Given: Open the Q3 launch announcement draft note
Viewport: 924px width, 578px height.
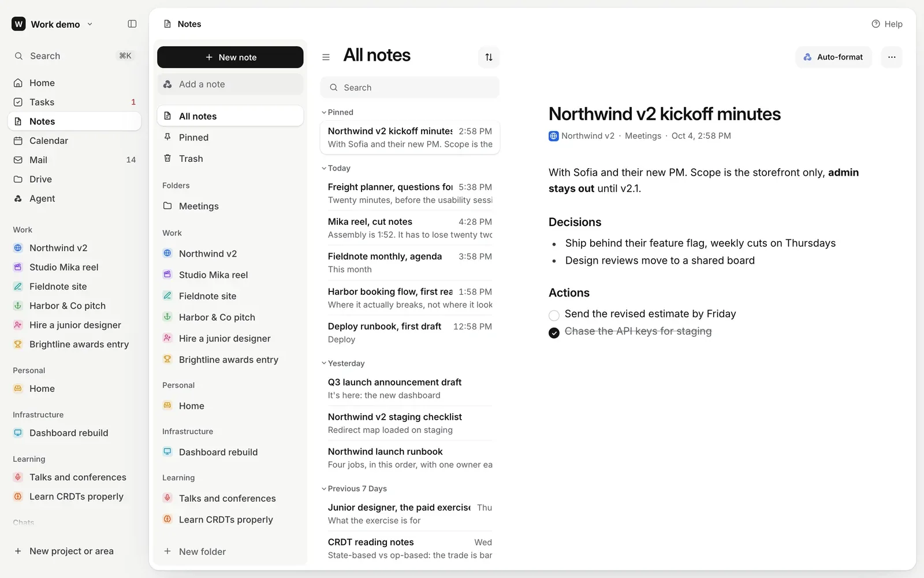Looking at the screenshot, I should (x=409, y=389).
